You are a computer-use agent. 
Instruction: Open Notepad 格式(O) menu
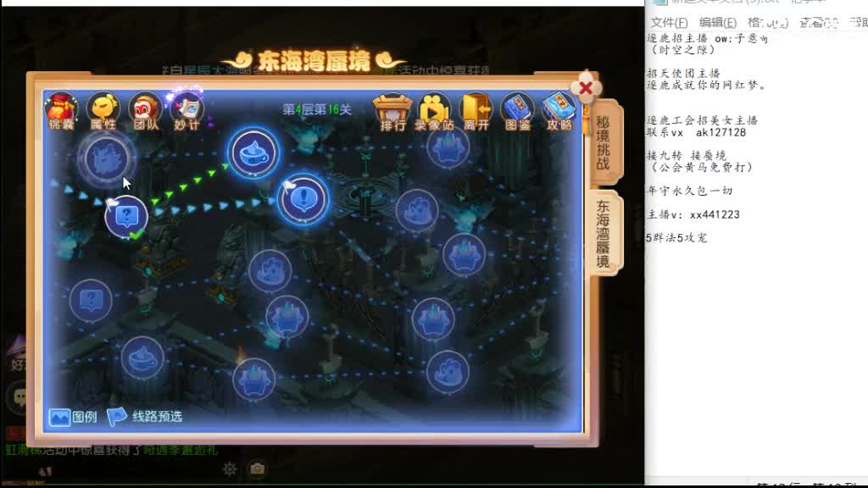click(x=768, y=22)
